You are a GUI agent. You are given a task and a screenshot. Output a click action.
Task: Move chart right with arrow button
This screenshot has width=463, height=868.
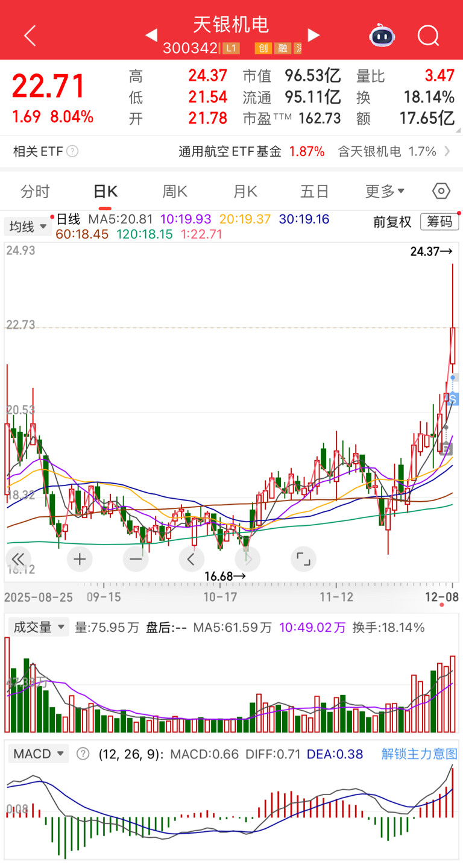(x=247, y=560)
